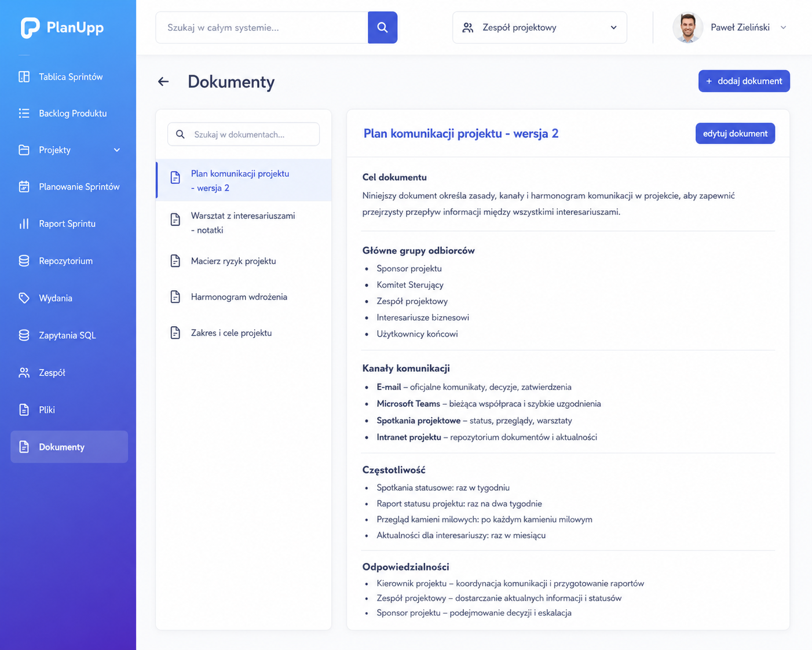
Task: Click file icon beside Zakres i cele projektu
Action: point(175,333)
